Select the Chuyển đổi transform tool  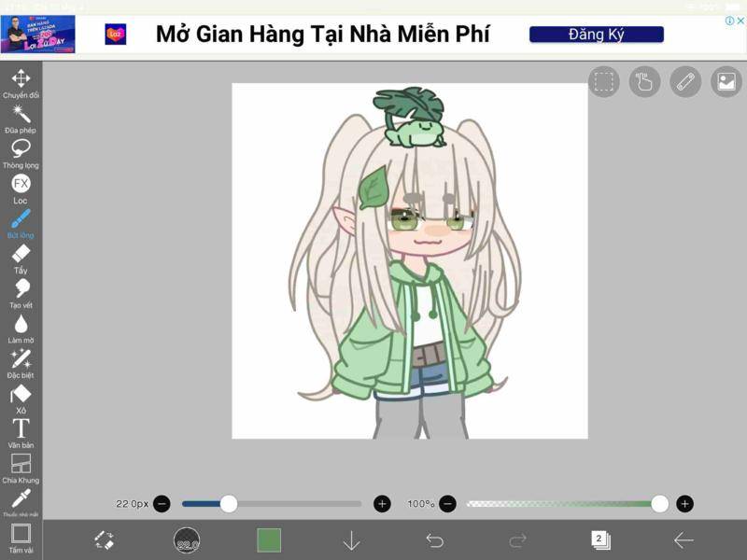point(21,84)
